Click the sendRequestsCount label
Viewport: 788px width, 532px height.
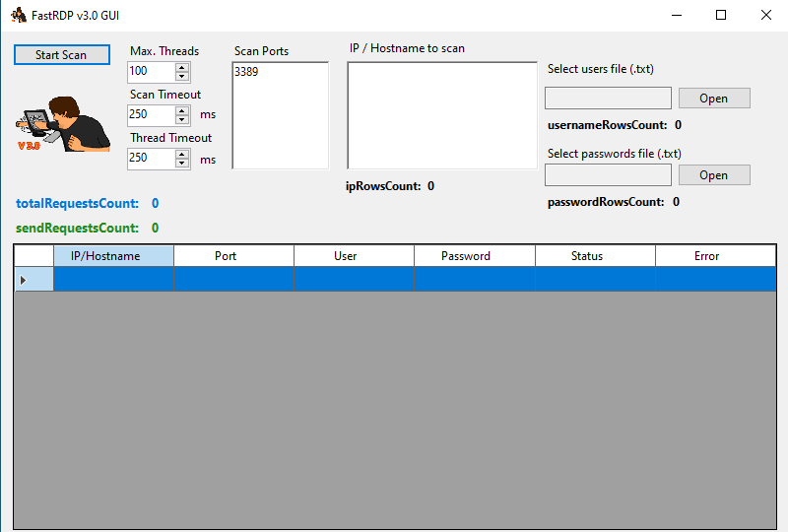[x=78, y=228]
